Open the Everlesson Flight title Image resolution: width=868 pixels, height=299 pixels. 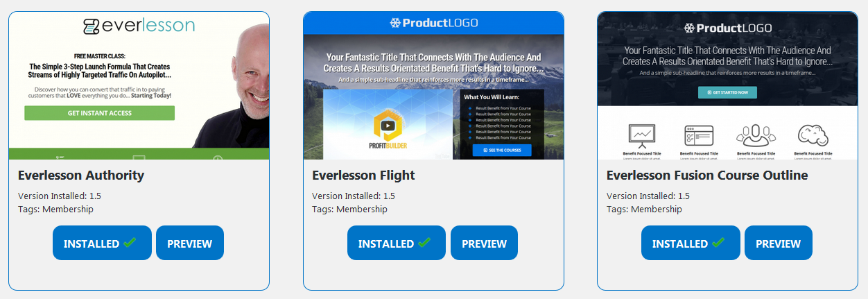point(363,175)
